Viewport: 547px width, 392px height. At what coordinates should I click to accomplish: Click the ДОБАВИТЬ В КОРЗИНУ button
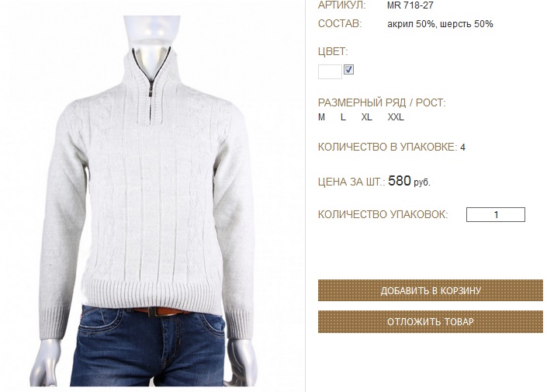tap(431, 290)
